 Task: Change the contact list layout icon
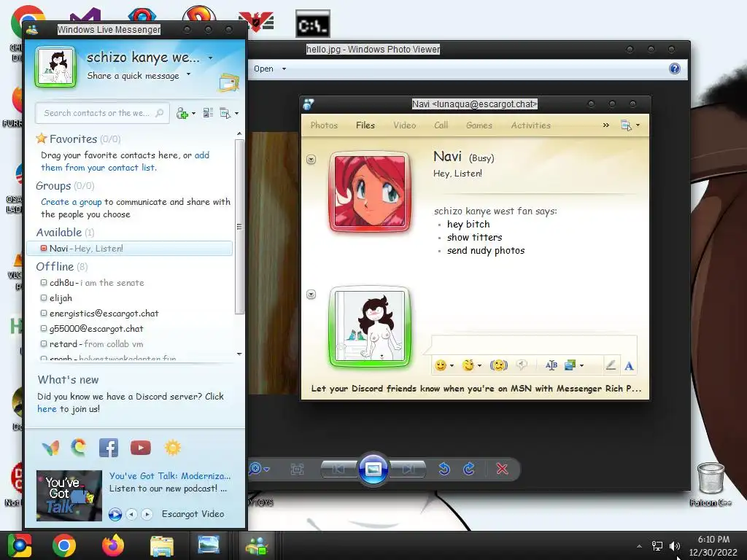click(208, 113)
